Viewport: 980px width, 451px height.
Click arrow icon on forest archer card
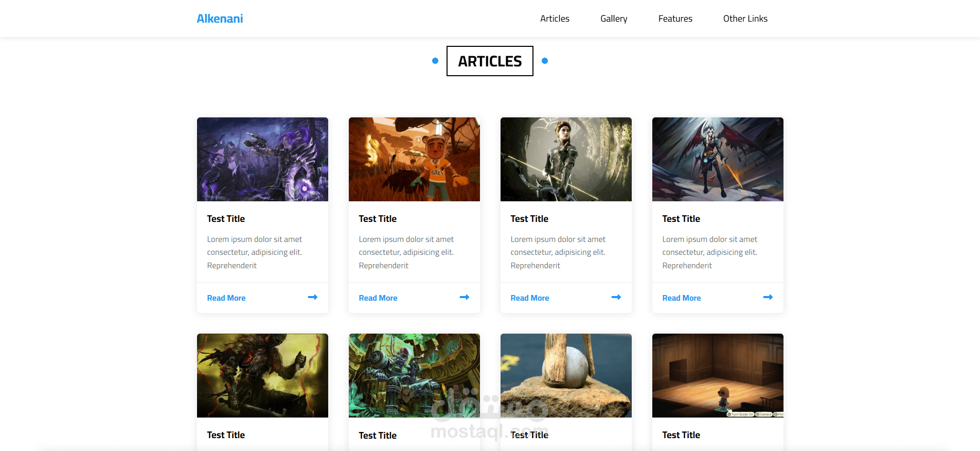pyautogui.click(x=616, y=297)
